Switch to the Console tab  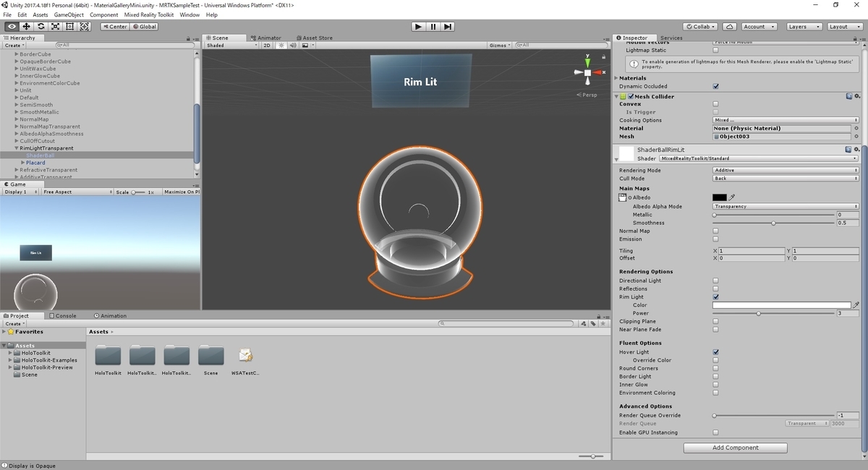(62, 315)
